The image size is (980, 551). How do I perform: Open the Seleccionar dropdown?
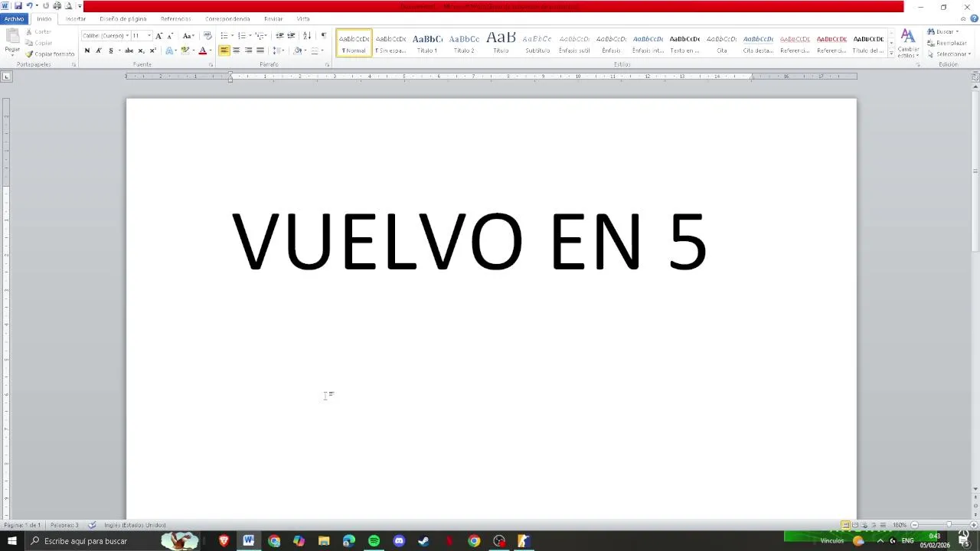(x=949, y=54)
